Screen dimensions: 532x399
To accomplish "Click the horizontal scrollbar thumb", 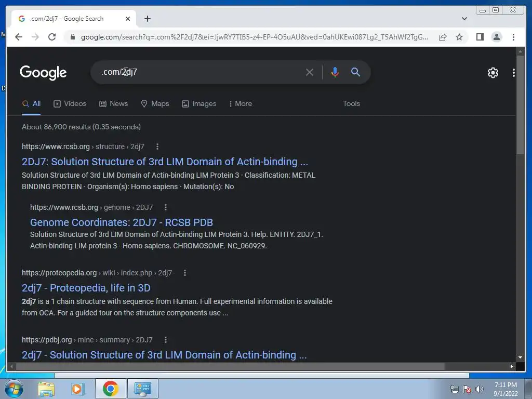I will coord(231,366).
